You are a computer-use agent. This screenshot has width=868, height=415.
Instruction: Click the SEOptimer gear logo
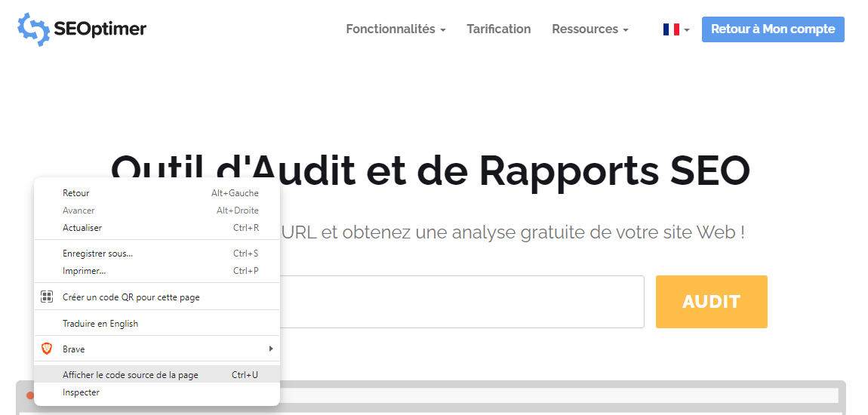coord(33,29)
